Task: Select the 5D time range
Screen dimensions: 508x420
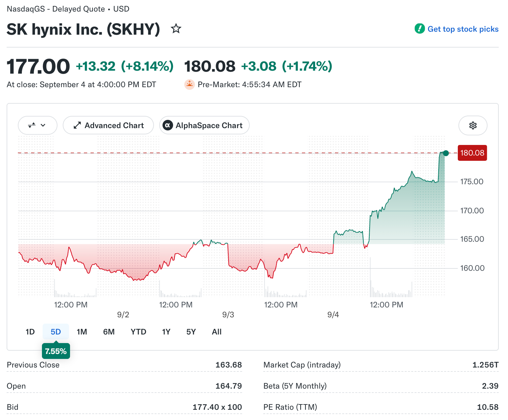Action: (x=56, y=332)
